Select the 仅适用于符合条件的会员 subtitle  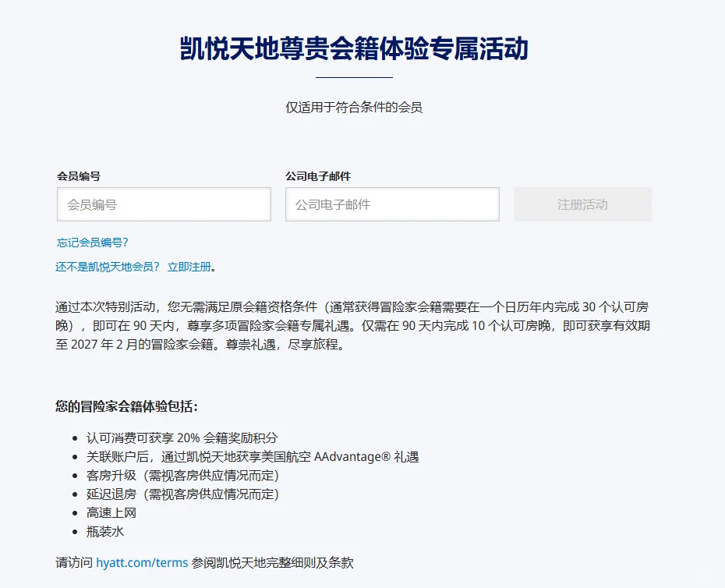point(354,108)
